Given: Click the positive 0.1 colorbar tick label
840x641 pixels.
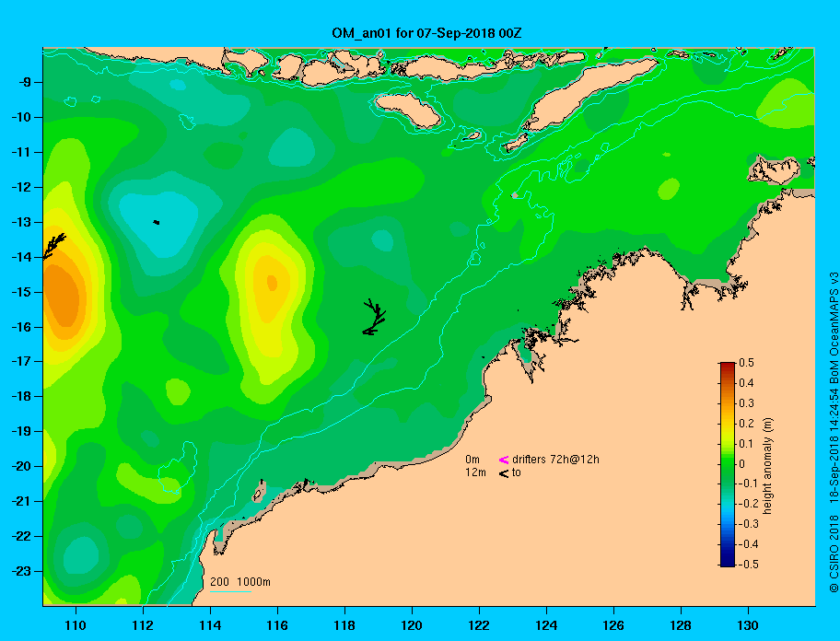Looking at the screenshot, I should (746, 444).
